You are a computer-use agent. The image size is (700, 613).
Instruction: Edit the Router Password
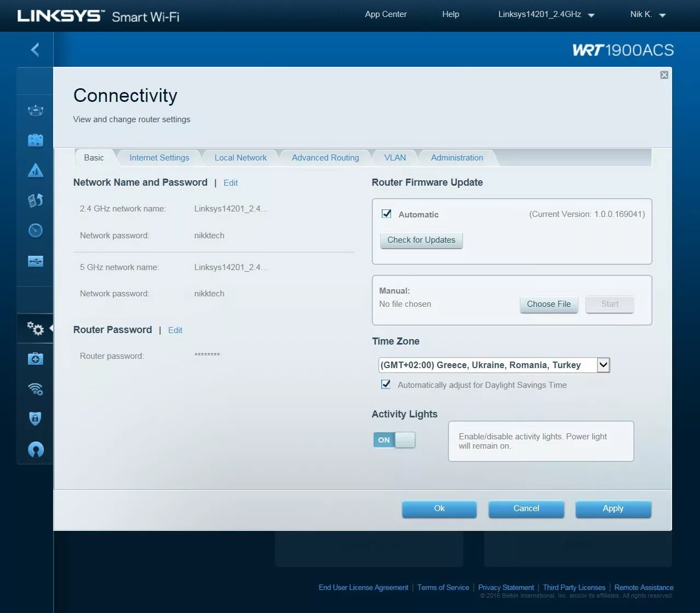[x=175, y=330]
